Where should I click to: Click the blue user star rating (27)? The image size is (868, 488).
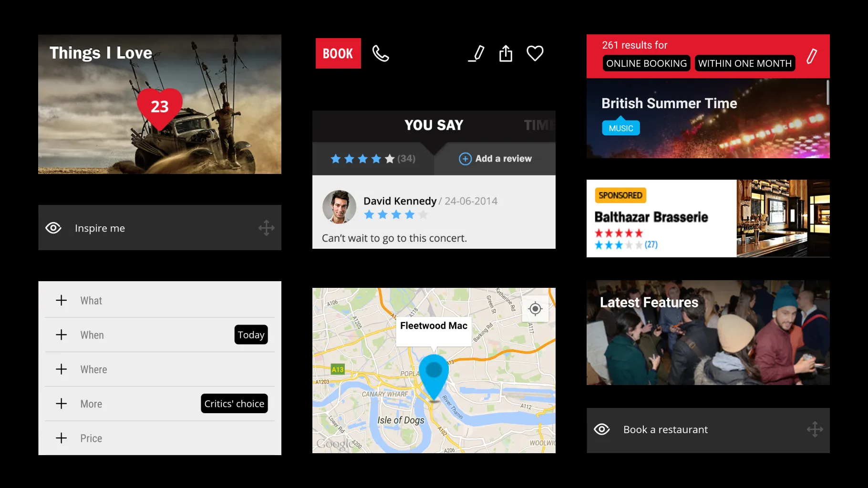pos(626,245)
